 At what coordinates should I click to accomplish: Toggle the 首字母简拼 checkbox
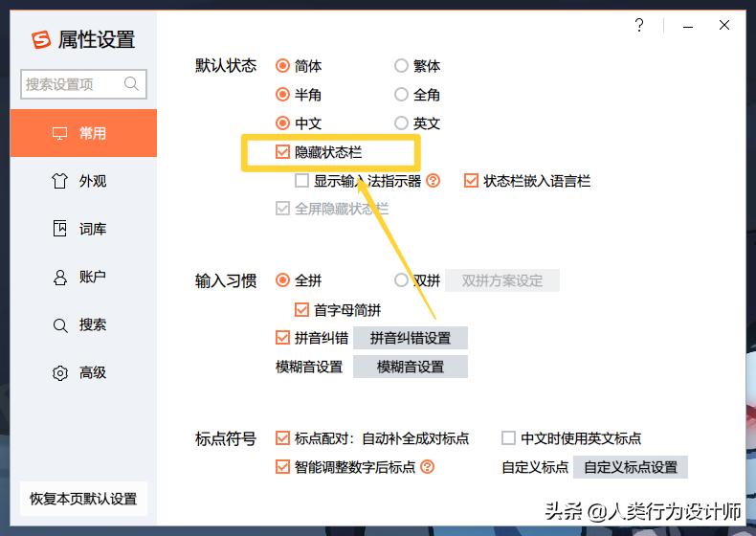[x=301, y=310]
